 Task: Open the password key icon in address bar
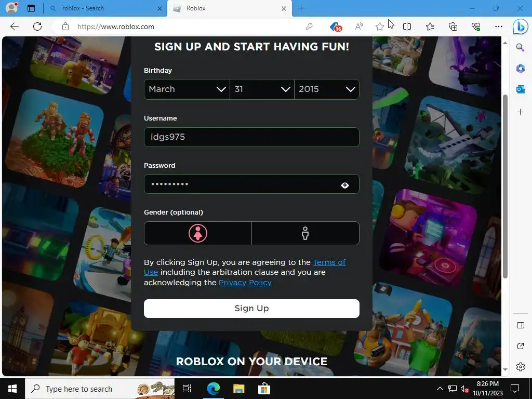[309, 26]
